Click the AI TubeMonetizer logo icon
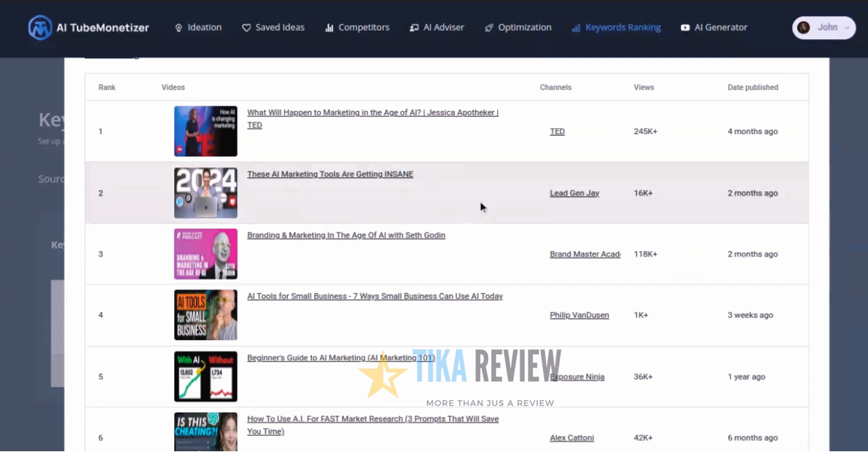This screenshot has height=453, width=868. click(40, 28)
